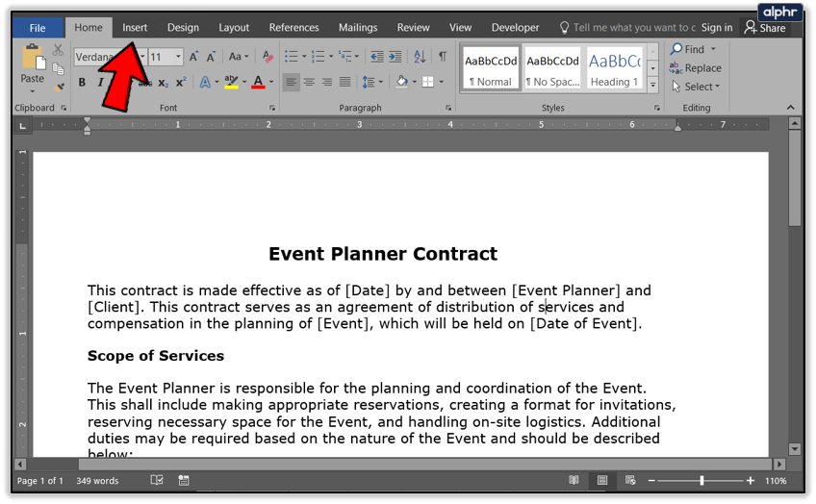Screen dimensions: 816x504
Task: Click the Find magnifier icon
Action: [x=676, y=49]
